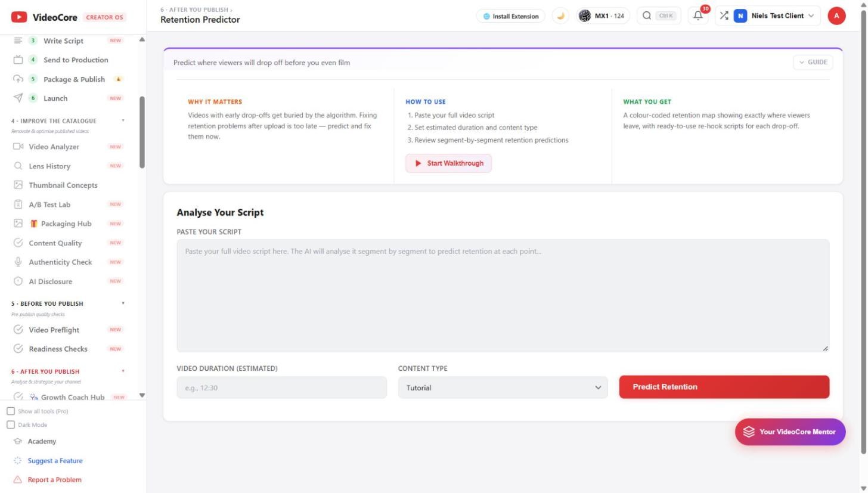868x493 pixels.
Task: Click the Install Extension button
Action: coord(510,16)
